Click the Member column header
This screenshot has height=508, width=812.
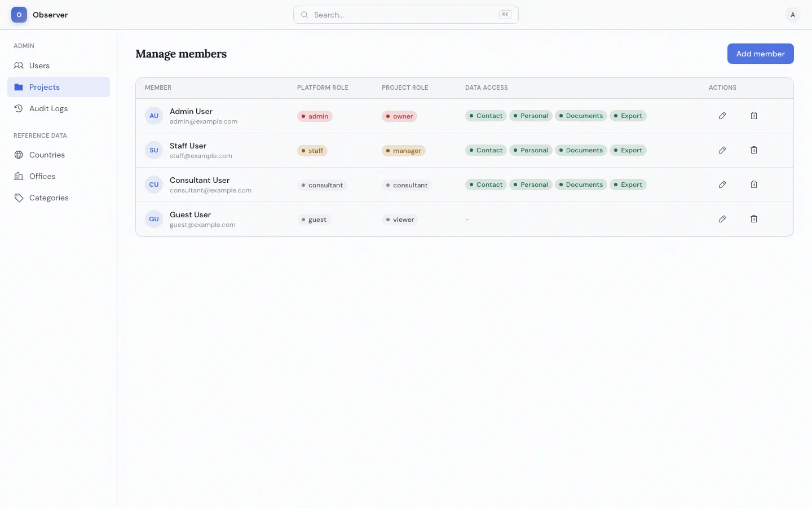coord(158,87)
